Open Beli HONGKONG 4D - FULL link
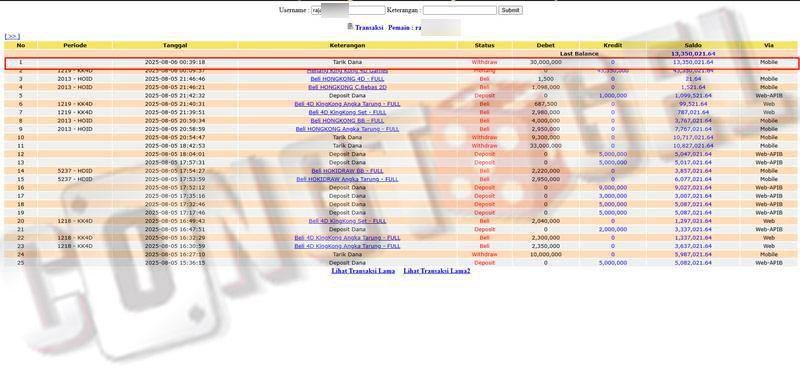Viewport: 800px width, 370px height. tap(347, 79)
